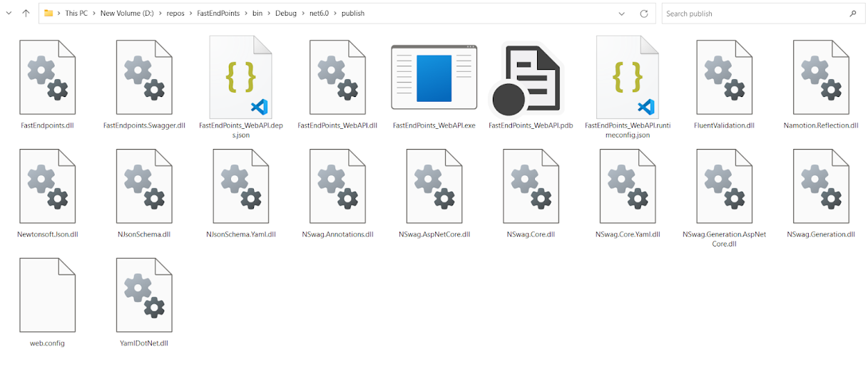Select the YamlDotNet.dll file icon
The width and height of the screenshot is (868, 379).
(x=144, y=296)
